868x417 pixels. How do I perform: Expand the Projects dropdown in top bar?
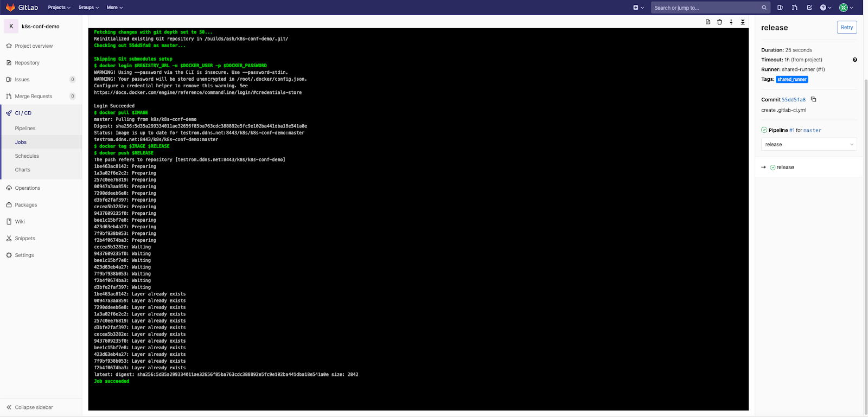pyautogui.click(x=59, y=8)
